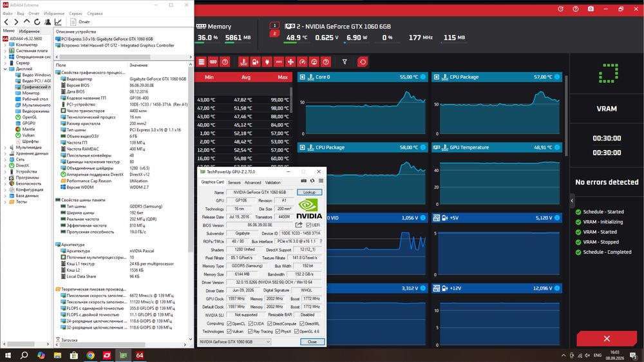
Task: Click the back arrow in AIDA64 toolbar
Action: tap(6, 22)
